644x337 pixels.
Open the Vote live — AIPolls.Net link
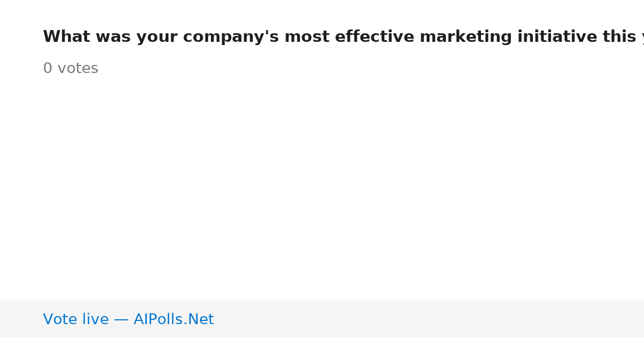tap(128, 319)
